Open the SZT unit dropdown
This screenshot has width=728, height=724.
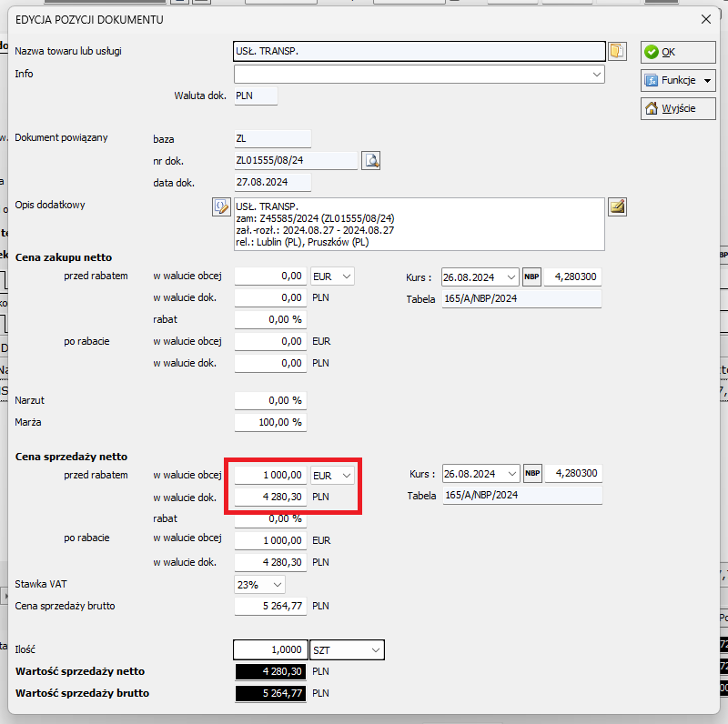point(348,649)
